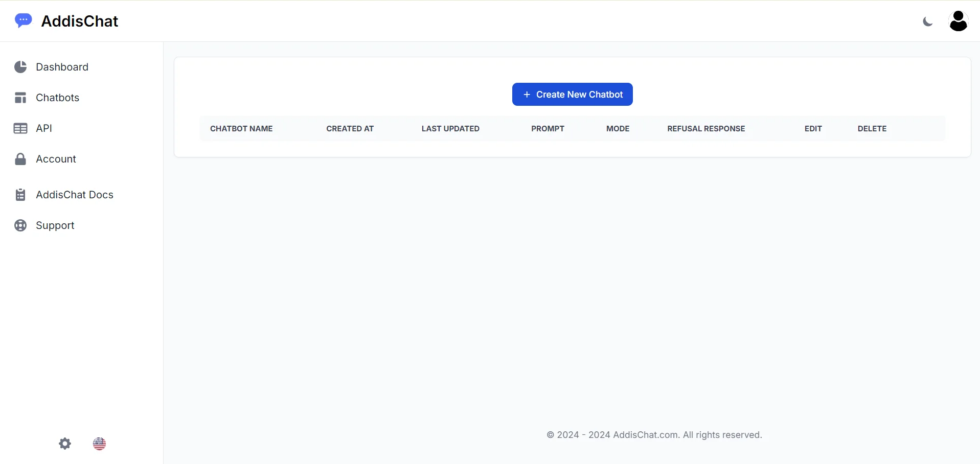Open AddisChat Docs via its document icon

point(20,195)
